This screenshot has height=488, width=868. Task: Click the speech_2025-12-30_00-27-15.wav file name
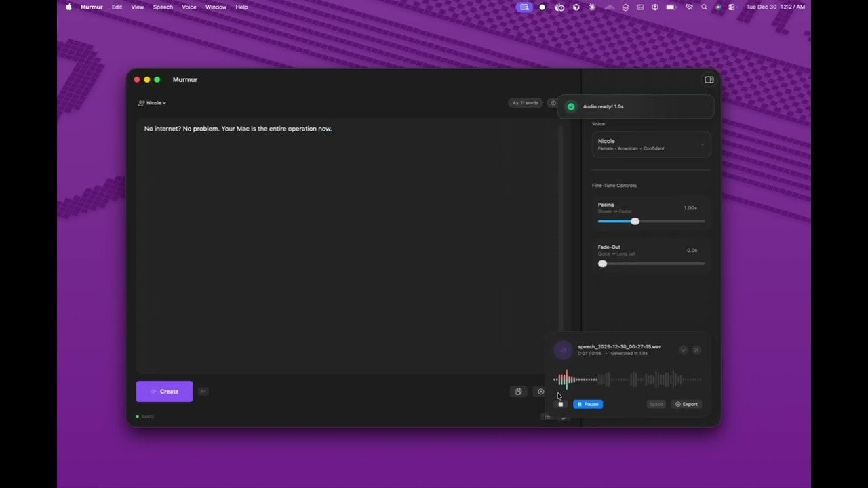click(x=619, y=346)
